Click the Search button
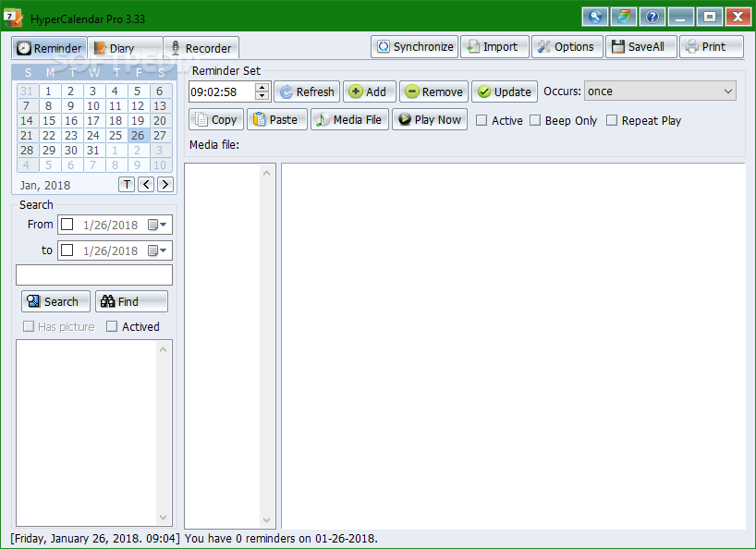 tap(55, 301)
